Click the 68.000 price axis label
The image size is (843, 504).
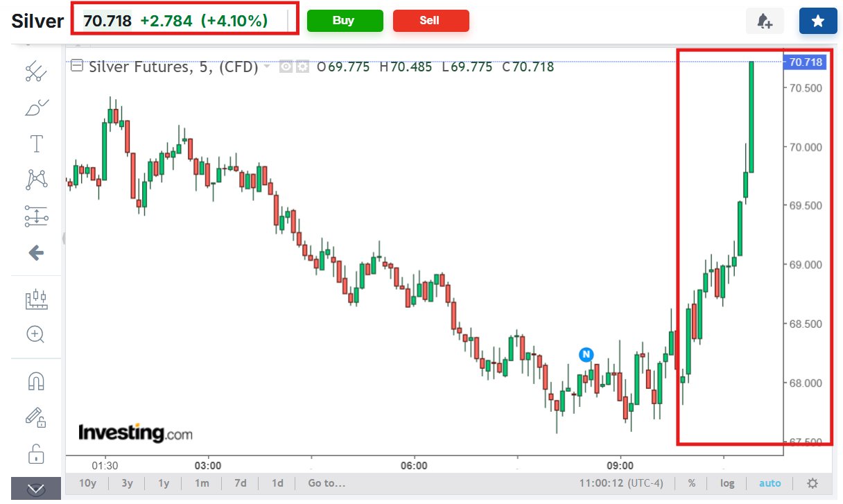point(804,383)
